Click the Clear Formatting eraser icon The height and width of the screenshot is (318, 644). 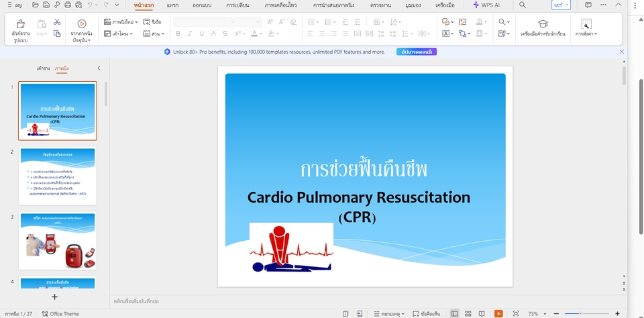pos(293,21)
